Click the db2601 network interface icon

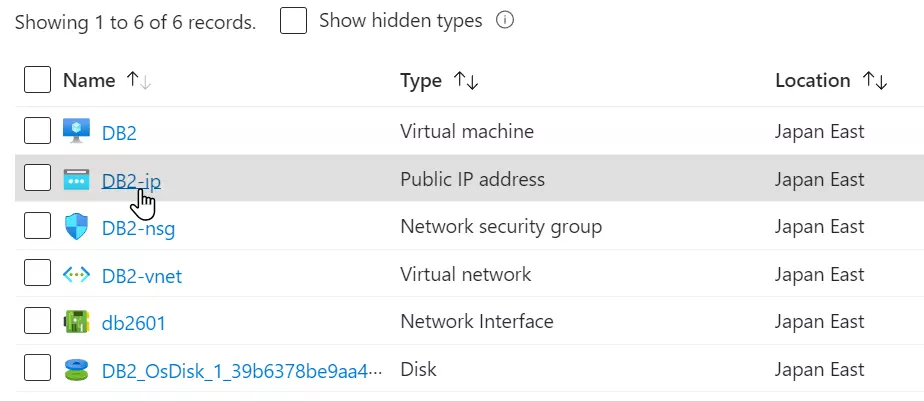tap(77, 322)
